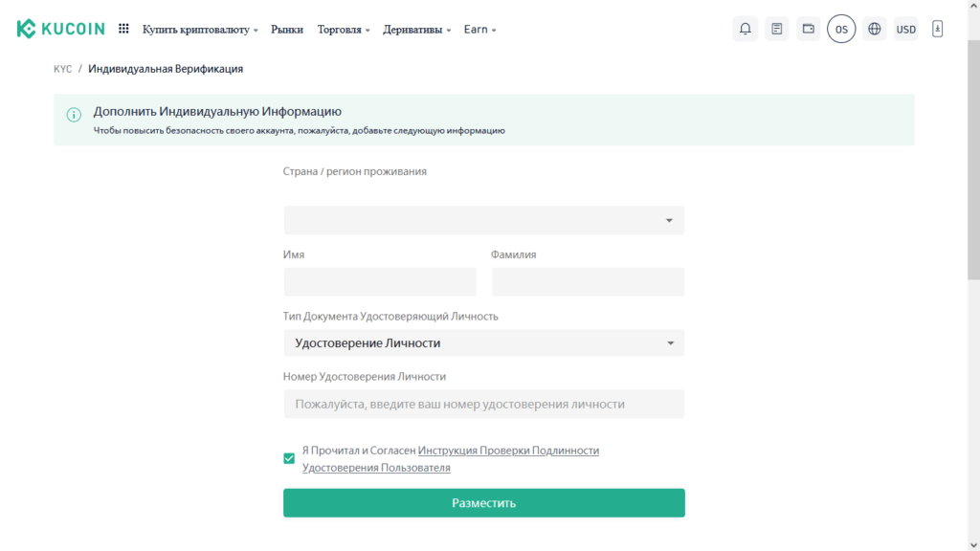Open the Торговля menu
Viewport: 980px width, 551px height.
click(x=345, y=30)
